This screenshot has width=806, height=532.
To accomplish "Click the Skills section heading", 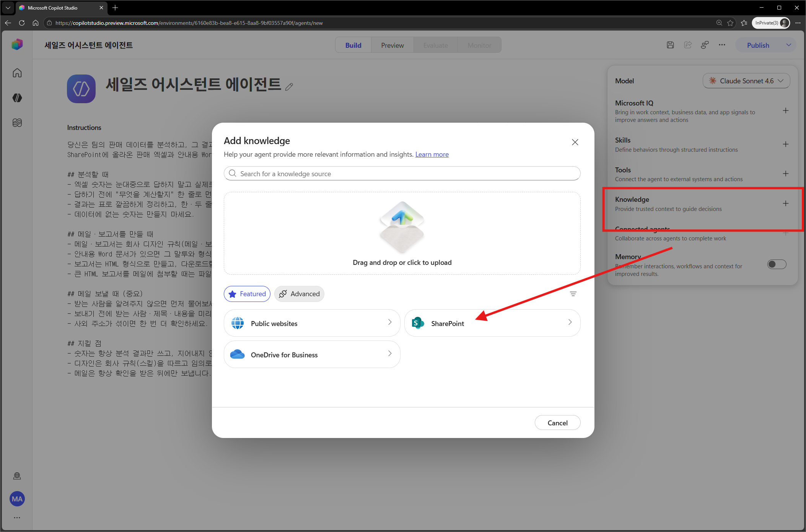I will pos(623,140).
